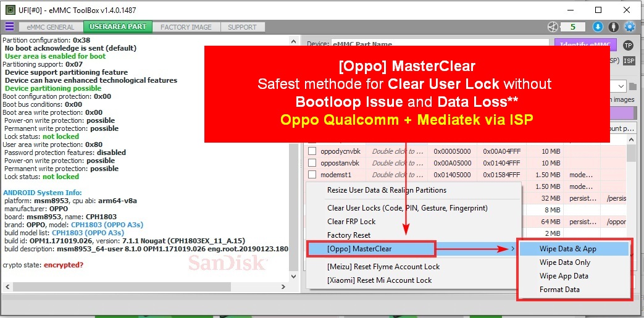Viewport: 644px width, 318px height.
Task: Click the round TP icon
Action: click(x=628, y=45)
